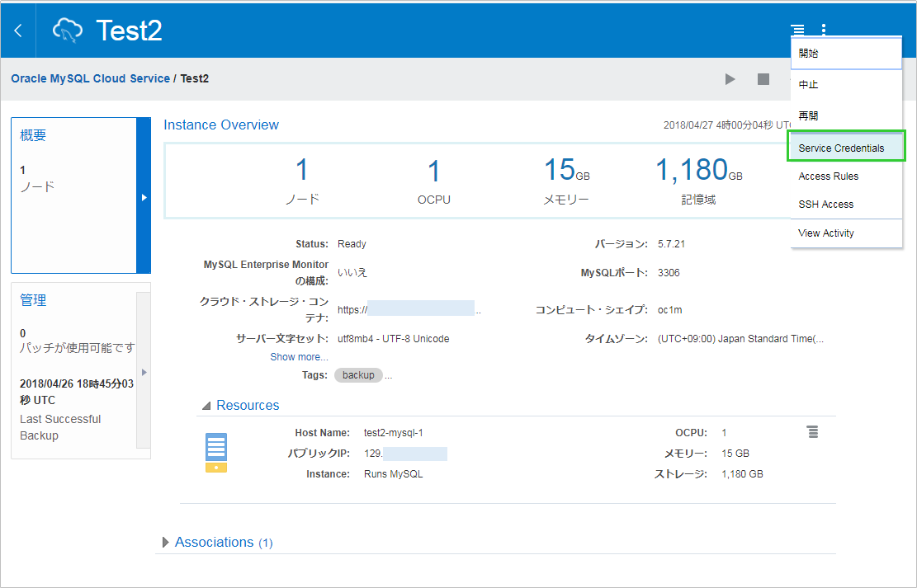Click the Test2 breadcrumb text
The height and width of the screenshot is (588, 917).
pos(195,78)
